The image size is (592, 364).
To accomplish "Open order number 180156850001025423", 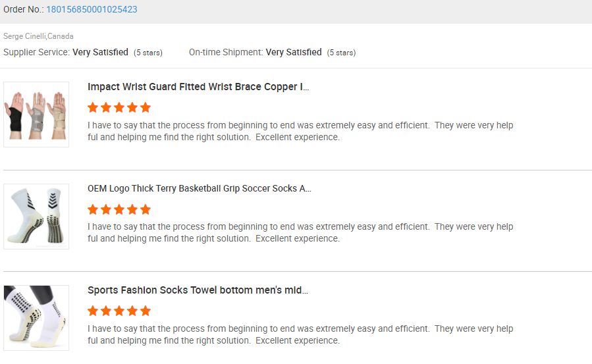I will click(92, 10).
